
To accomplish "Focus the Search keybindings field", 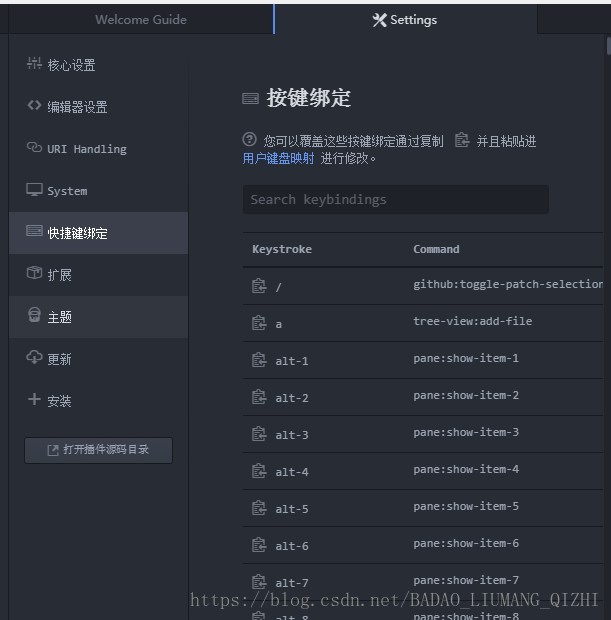I will (x=395, y=199).
